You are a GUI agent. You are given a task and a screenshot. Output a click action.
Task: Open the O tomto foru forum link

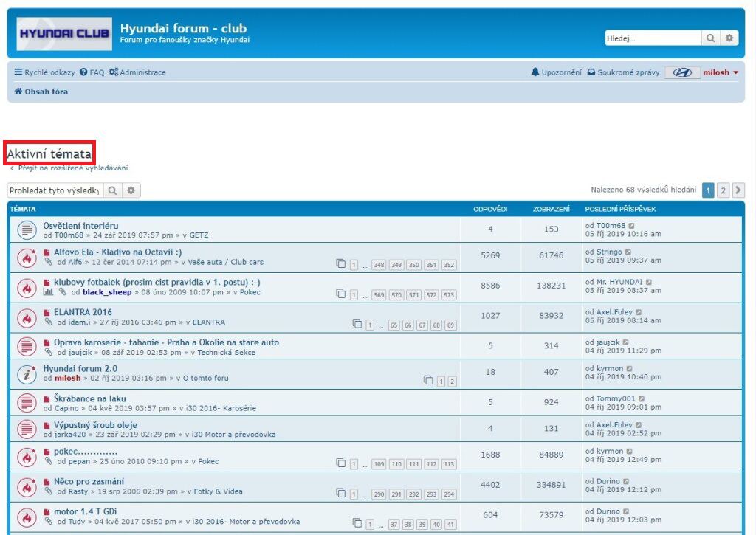pos(206,379)
